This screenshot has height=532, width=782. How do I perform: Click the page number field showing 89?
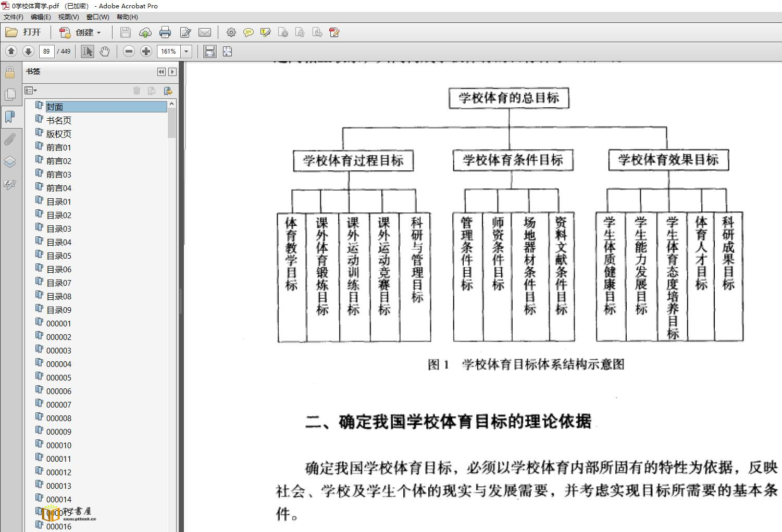(46, 52)
